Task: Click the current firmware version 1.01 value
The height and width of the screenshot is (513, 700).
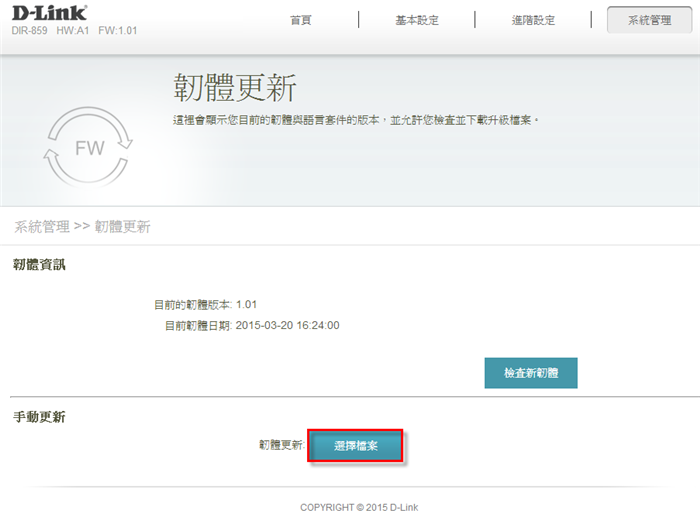Action: (247, 304)
